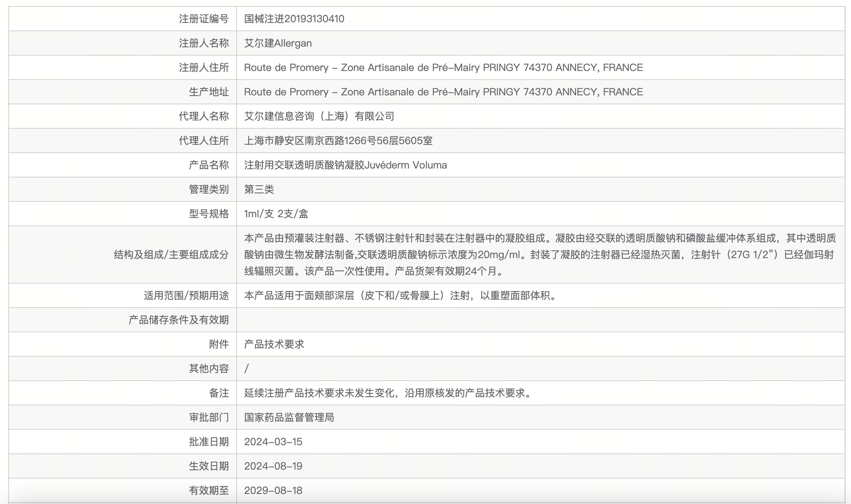The width and height of the screenshot is (851, 504).
Task: Click the 备注 label
Action: [219, 393]
